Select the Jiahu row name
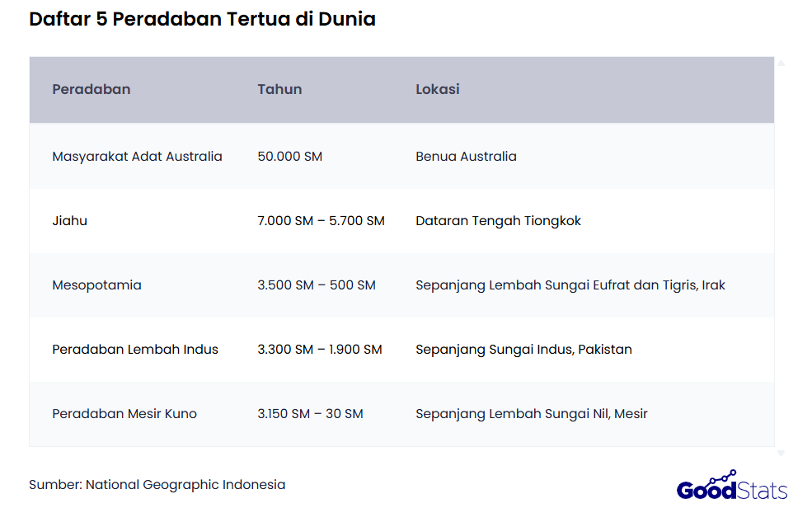812x508 pixels. pos(70,220)
